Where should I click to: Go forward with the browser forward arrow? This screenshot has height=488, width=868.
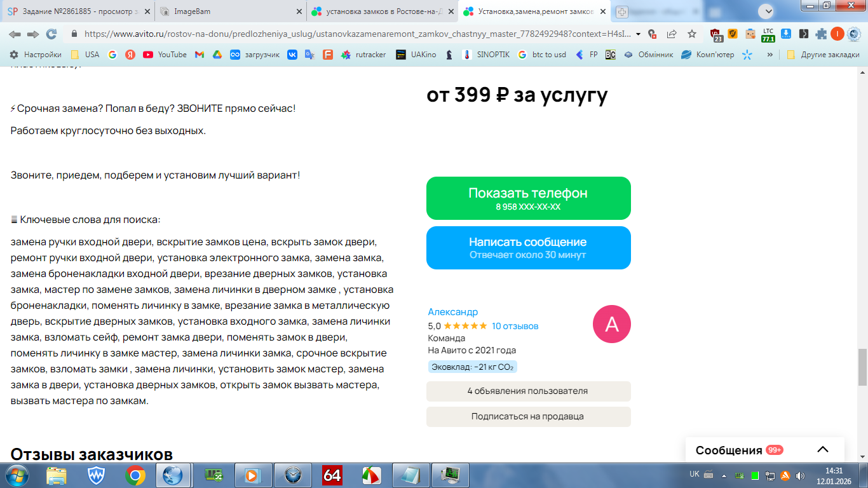[x=33, y=34]
